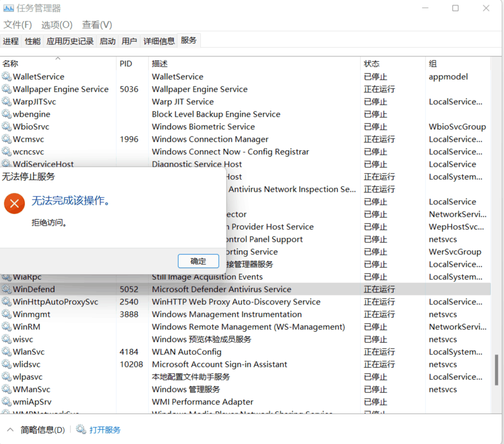504x444 pixels.
Task: Select Microsoft Account Sign-in Assistant description
Action: click(x=220, y=364)
